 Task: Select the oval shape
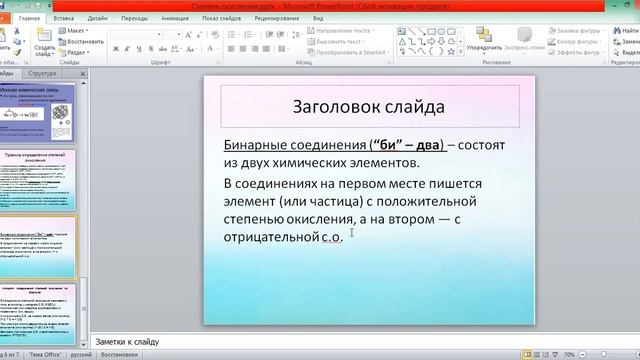(x=441, y=31)
